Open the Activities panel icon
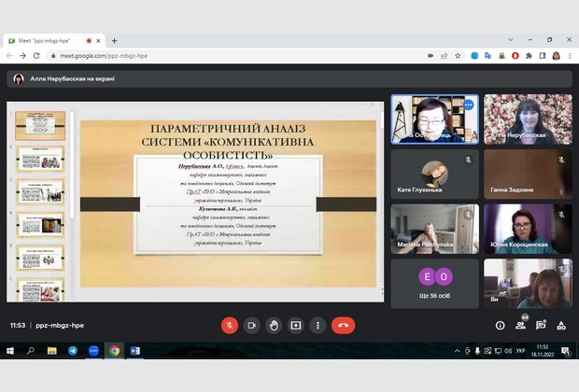 (561, 326)
